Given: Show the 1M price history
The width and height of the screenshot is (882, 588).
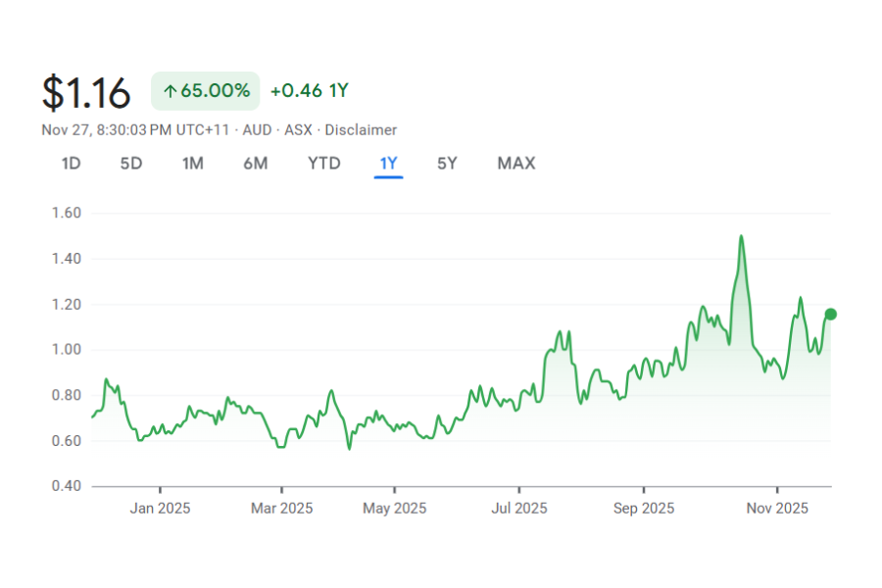Looking at the screenshot, I should point(193,164).
